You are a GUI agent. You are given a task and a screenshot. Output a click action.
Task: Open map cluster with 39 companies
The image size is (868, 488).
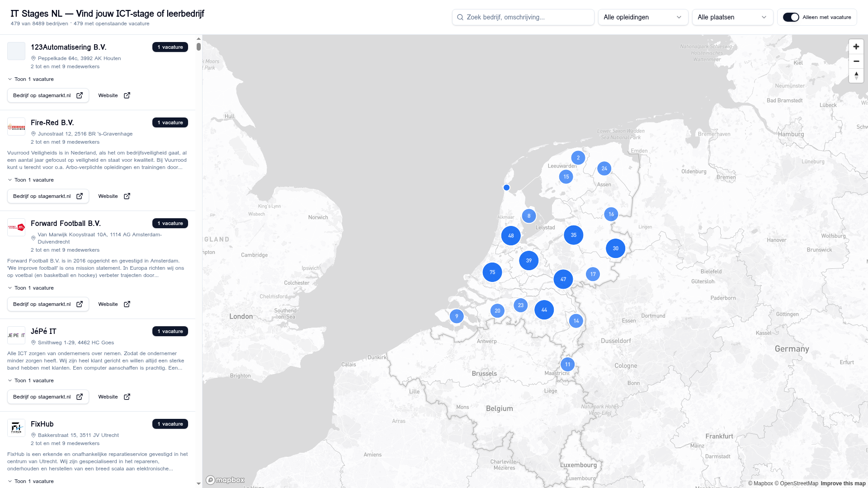point(528,261)
